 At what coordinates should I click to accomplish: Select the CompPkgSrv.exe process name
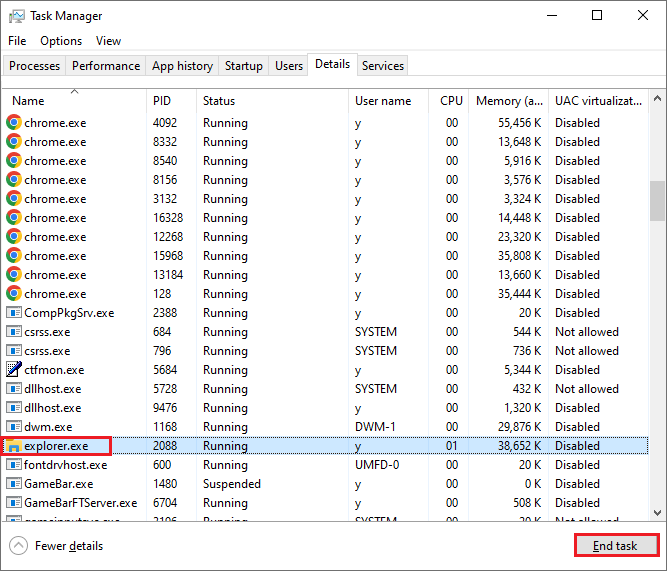(x=69, y=313)
